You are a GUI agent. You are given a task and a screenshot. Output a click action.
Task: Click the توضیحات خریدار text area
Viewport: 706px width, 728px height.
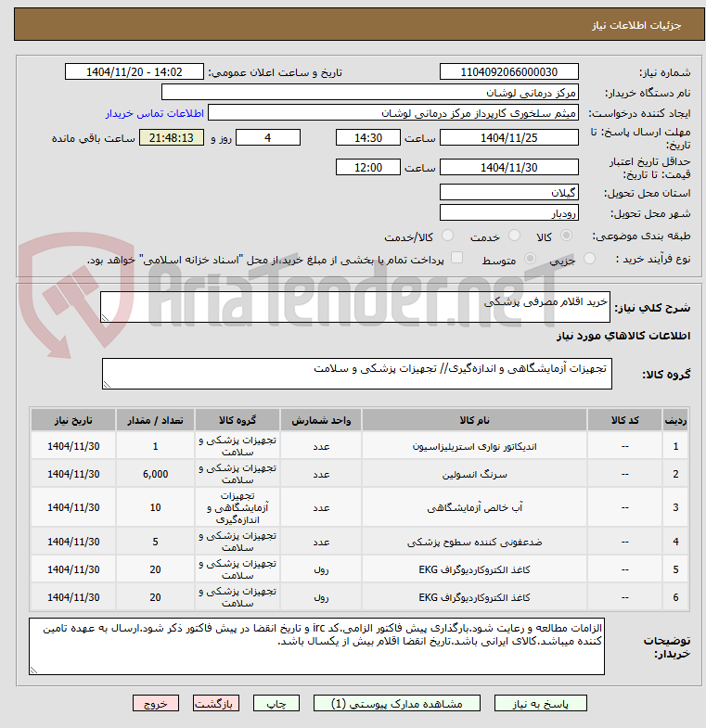tap(316, 646)
